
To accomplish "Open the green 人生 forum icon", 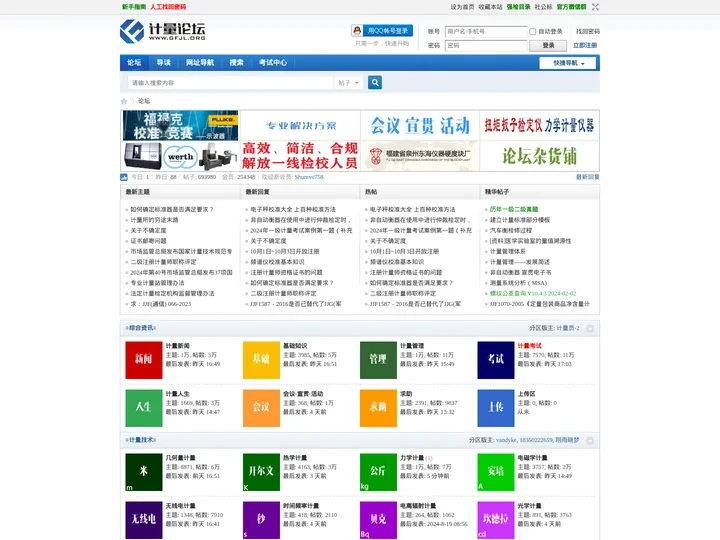I will [144, 408].
